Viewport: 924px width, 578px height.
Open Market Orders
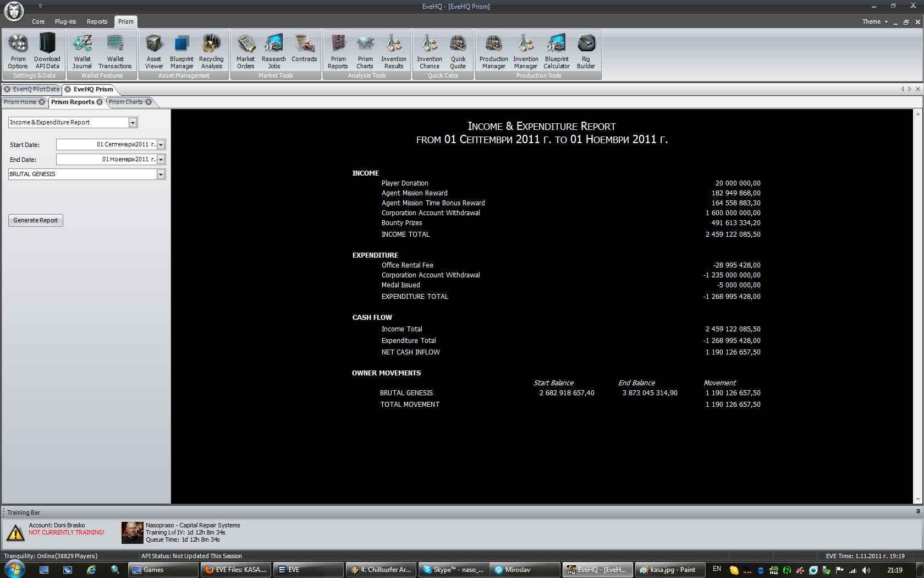[245, 51]
